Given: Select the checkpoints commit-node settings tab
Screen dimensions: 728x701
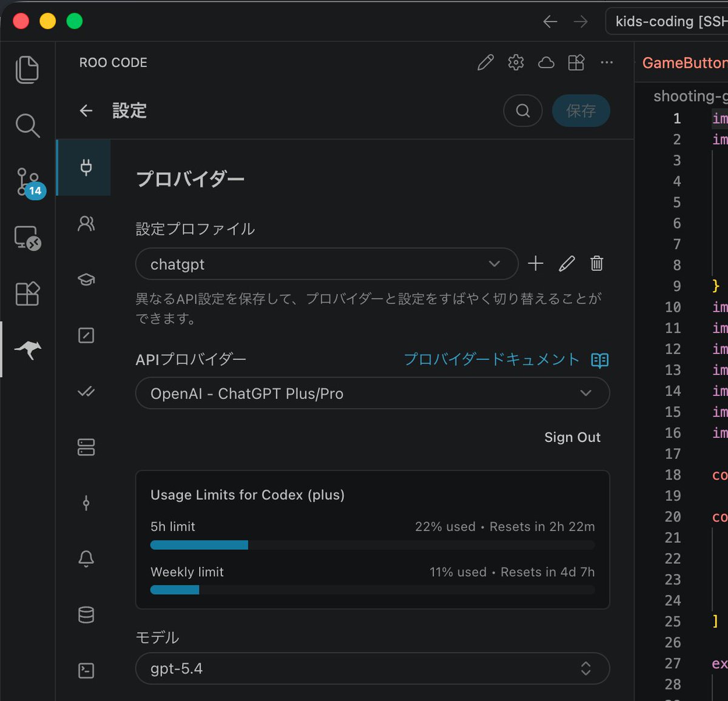Looking at the screenshot, I should [86, 503].
